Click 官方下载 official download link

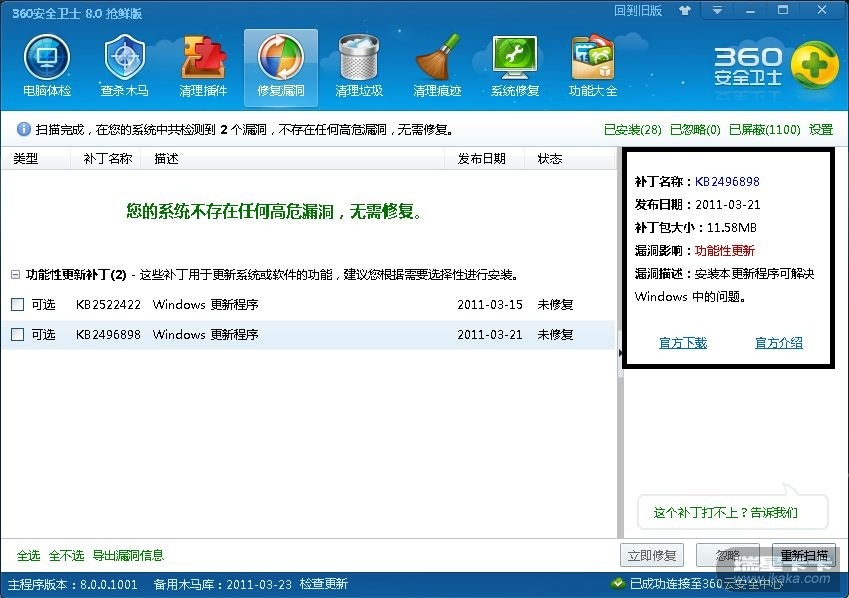tap(683, 343)
